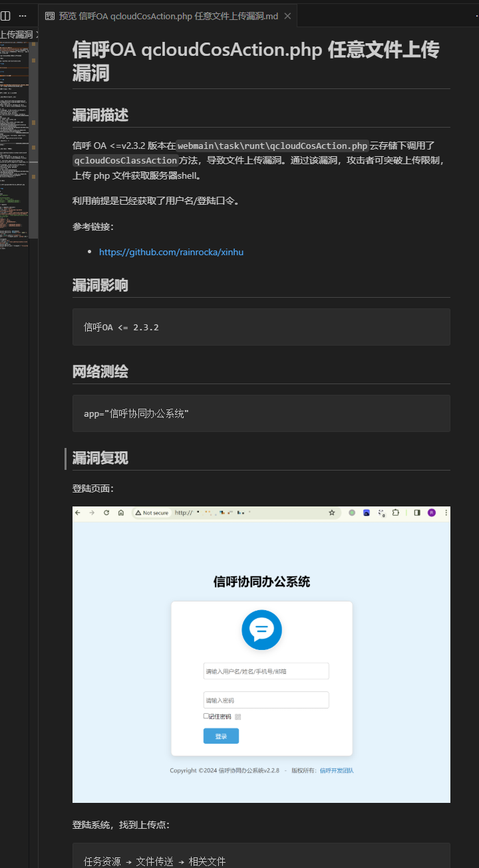Click the code block 信呼OA <= 2.3.2
The image size is (479, 868).
[261, 327]
